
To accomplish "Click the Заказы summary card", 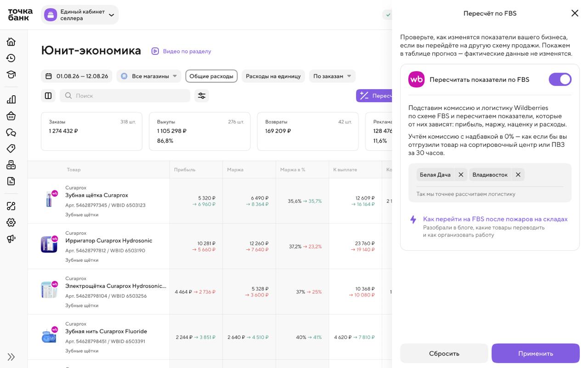I will pos(91,132).
